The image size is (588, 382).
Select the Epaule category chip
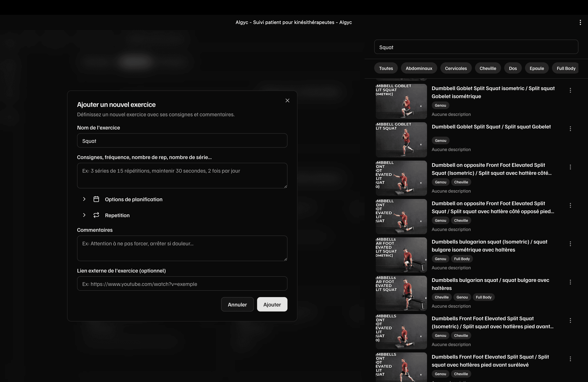click(537, 68)
